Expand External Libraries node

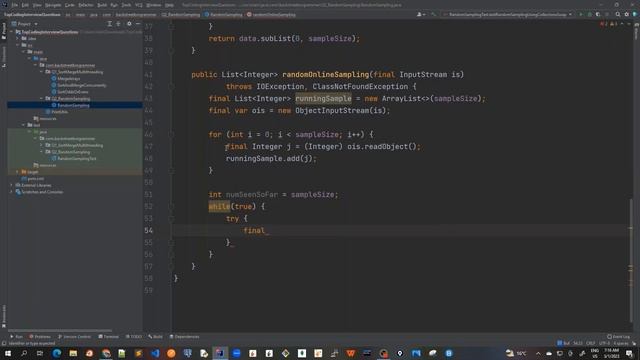coord(12,185)
